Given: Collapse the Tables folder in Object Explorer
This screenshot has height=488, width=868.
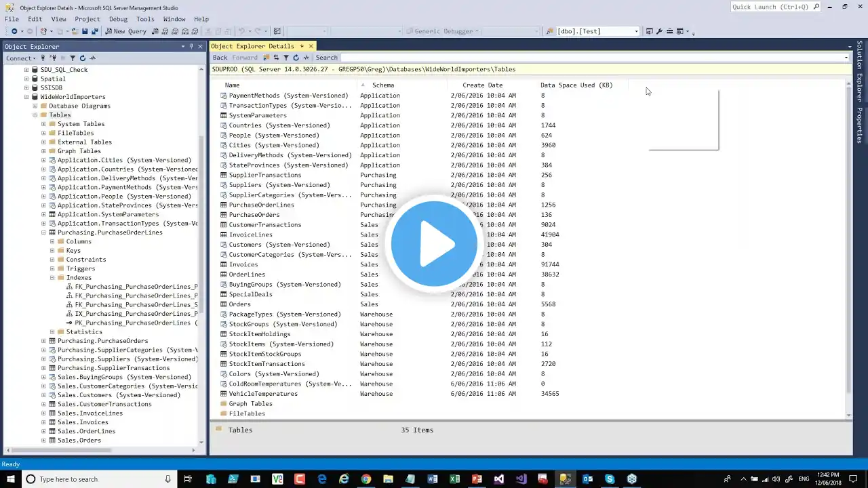Looking at the screenshot, I should coord(35,115).
